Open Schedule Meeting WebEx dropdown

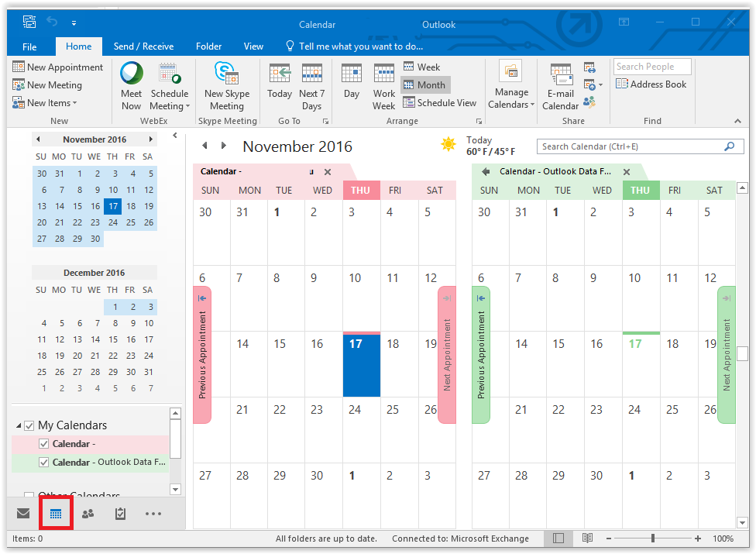tap(169, 86)
